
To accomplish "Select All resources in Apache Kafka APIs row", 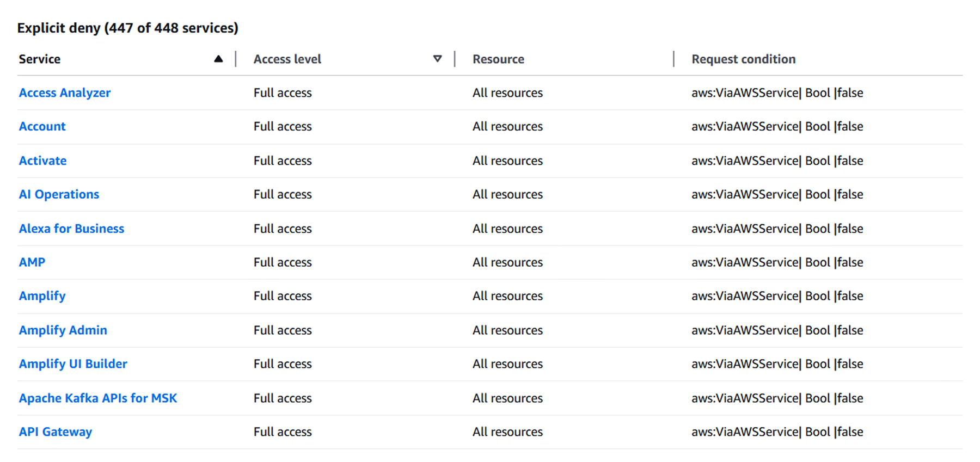I will coord(507,398).
